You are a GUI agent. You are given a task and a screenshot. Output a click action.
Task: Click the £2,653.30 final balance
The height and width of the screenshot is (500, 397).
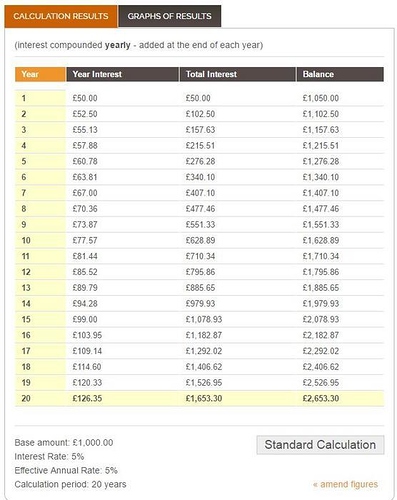point(321,398)
